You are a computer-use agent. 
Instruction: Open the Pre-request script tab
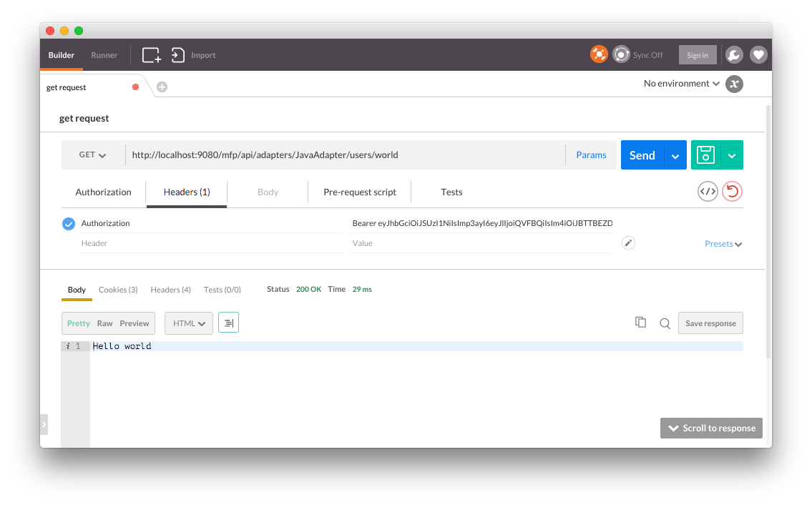tap(360, 192)
